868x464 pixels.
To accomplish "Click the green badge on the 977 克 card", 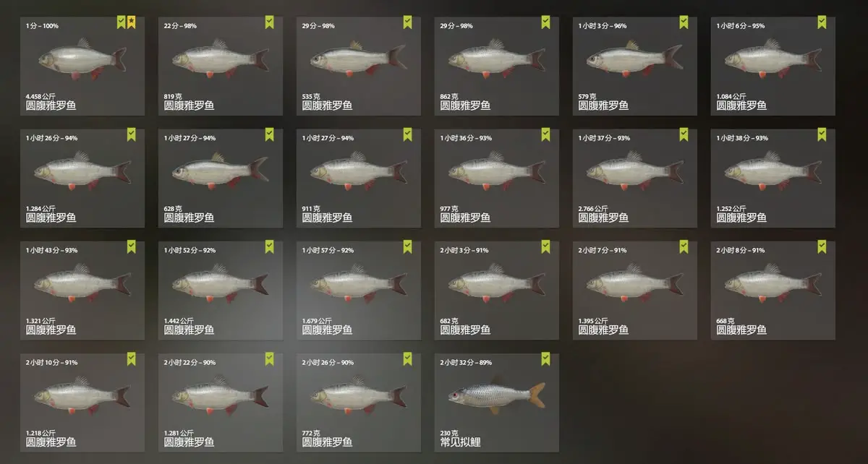I will [x=545, y=134].
